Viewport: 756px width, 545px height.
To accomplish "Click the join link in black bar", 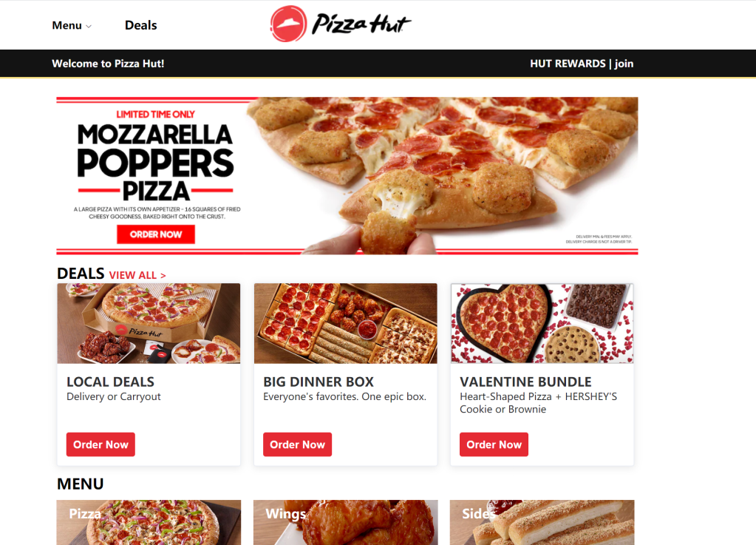I will 624,64.
